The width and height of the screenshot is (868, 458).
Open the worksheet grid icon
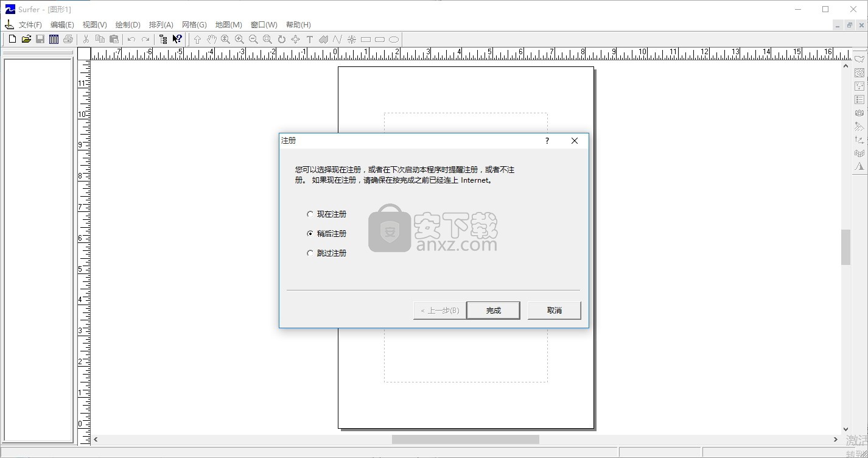tap(54, 39)
